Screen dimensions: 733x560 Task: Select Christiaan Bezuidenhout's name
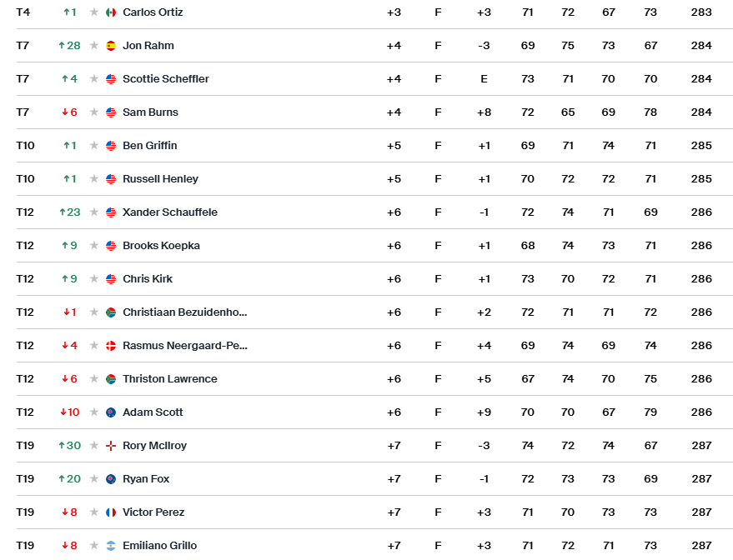tap(184, 312)
